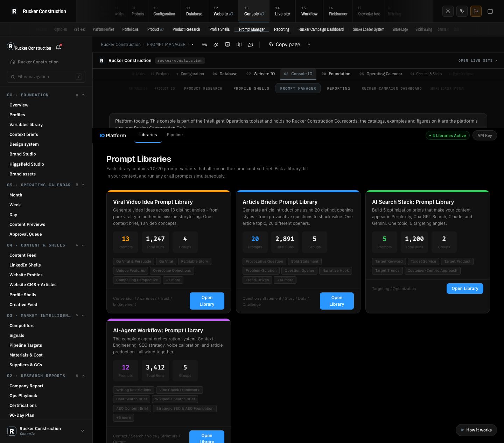Open the Snake Logo sub-navigation item
The image size is (504, 443).
click(400, 29)
